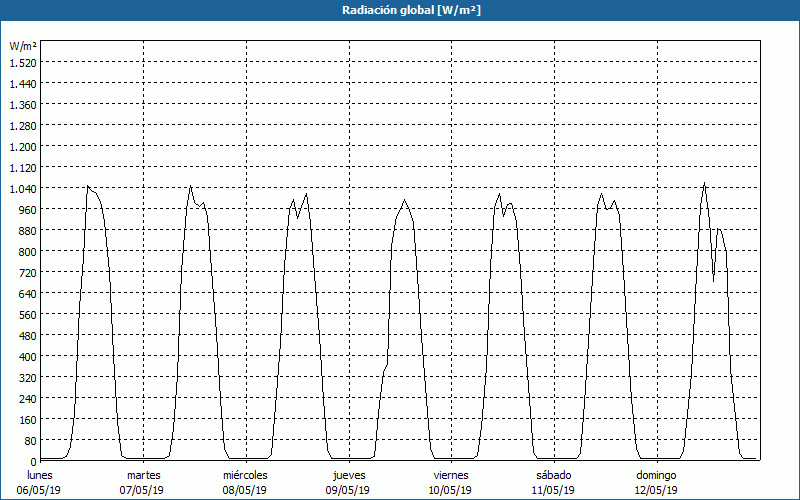Click the 'viernes' day label
Image resolution: width=800 pixels, height=500 pixels.
pyautogui.click(x=451, y=475)
